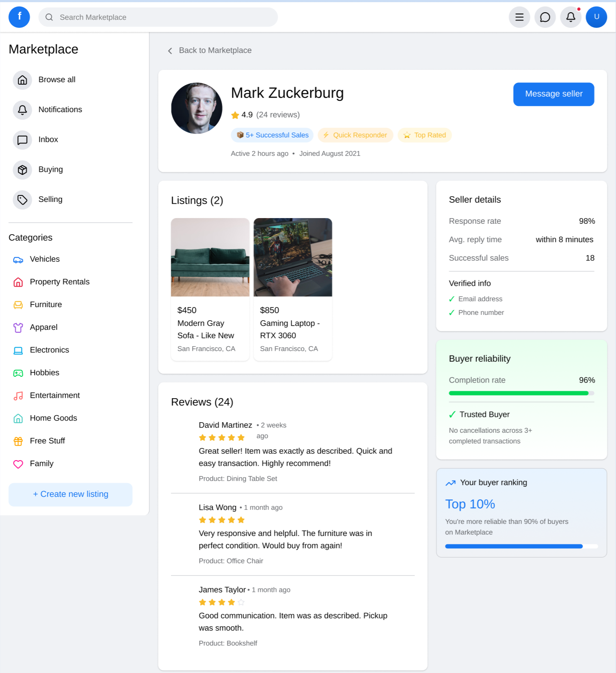Click the Completion rate progress bar
This screenshot has width=616, height=673.
521,393
